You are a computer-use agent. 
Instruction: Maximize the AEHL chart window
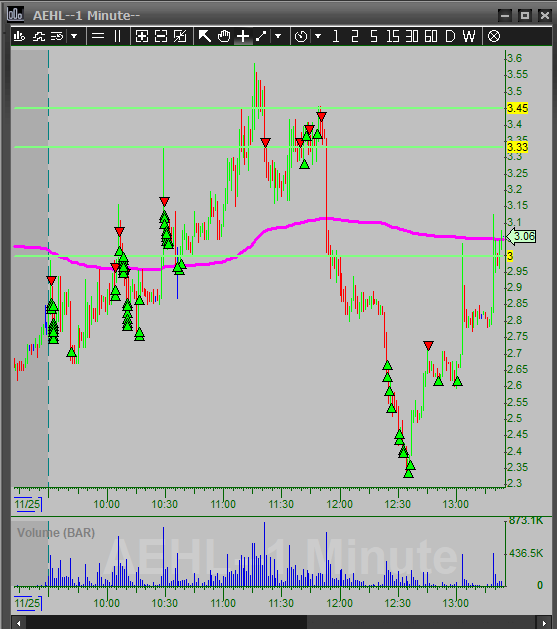coord(525,16)
